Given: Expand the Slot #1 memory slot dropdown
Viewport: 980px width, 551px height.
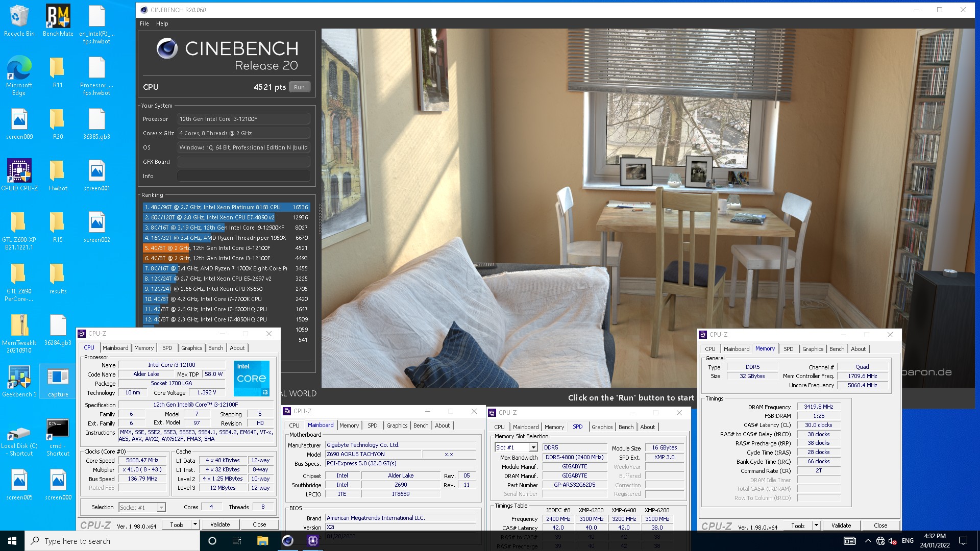Looking at the screenshot, I should pos(533,447).
